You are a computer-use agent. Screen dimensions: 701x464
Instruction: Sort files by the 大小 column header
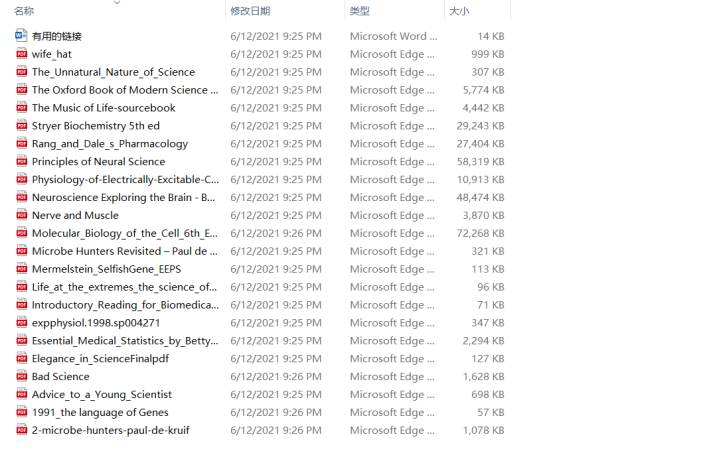[459, 11]
